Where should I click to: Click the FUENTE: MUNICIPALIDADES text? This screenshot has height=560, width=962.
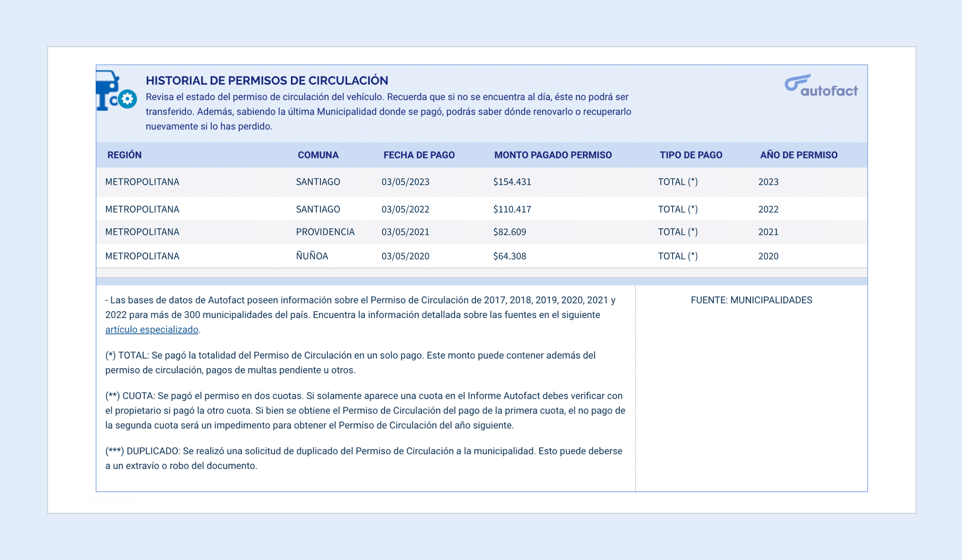pyautogui.click(x=751, y=300)
